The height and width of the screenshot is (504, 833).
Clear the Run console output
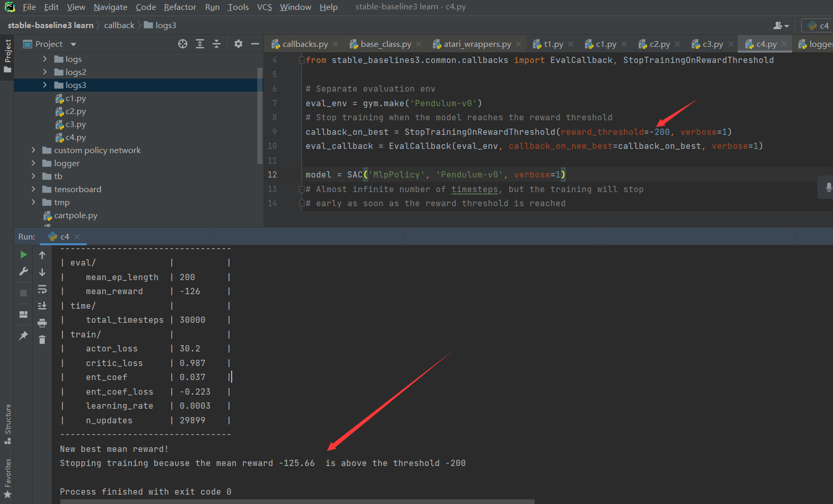click(x=42, y=339)
